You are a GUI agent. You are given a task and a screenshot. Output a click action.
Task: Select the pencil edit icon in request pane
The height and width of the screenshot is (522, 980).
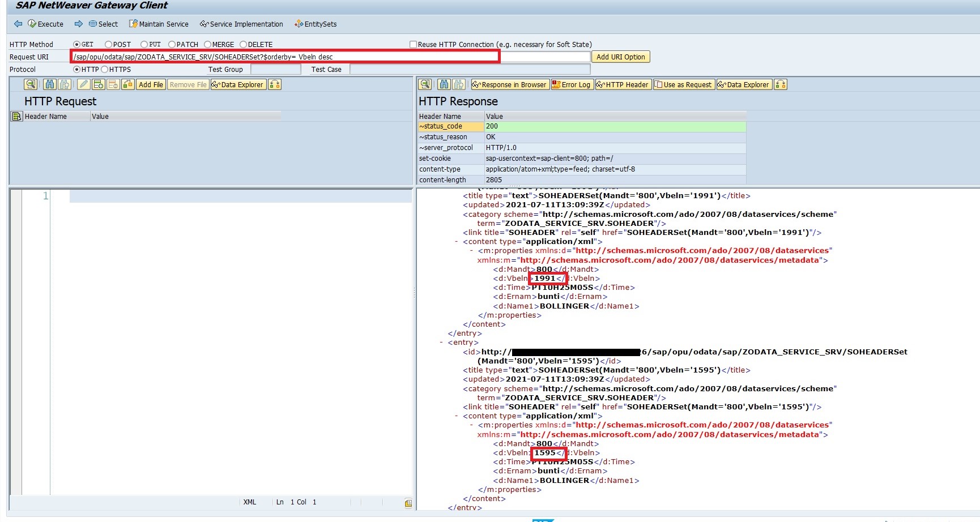83,84
